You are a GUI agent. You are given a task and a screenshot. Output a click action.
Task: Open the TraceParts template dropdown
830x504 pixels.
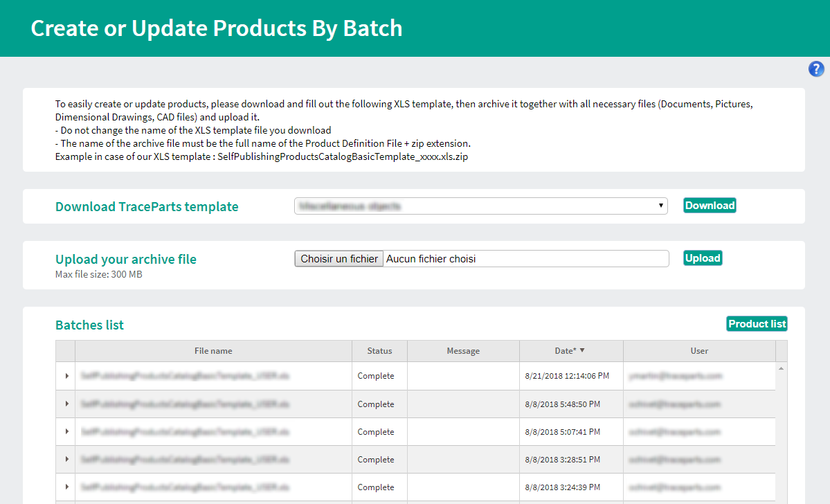(481, 206)
